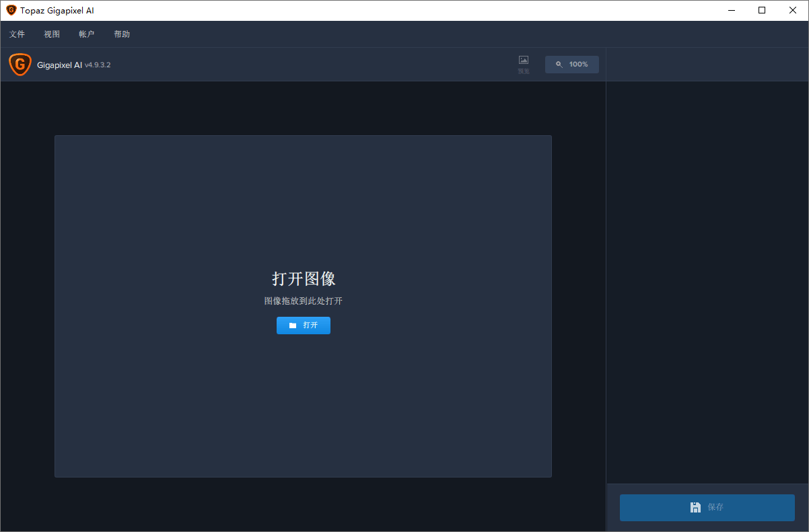The height and width of the screenshot is (532, 809).
Task: Click the image icon above the 预览 label
Action: coord(523,60)
